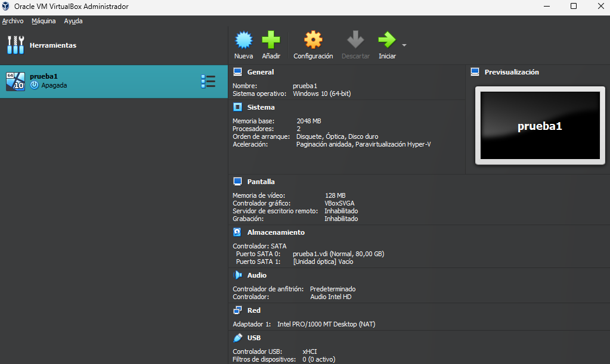Click the Previsualización heading
610x364 pixels.
[512, 72]
